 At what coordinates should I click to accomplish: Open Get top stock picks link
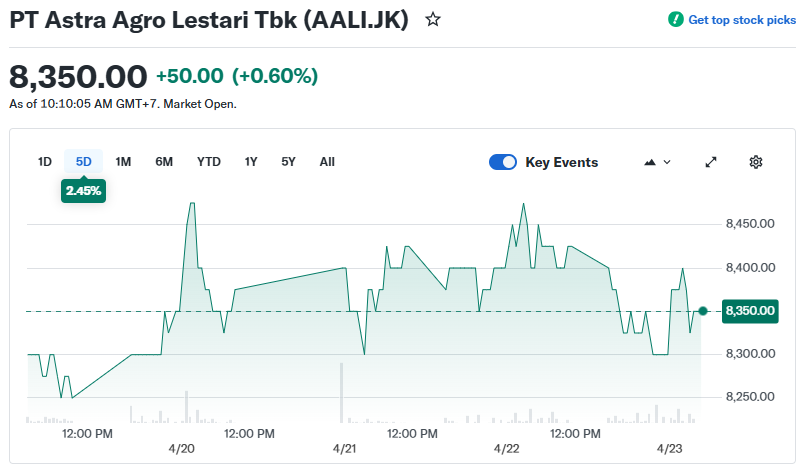[x=735, y=20]
